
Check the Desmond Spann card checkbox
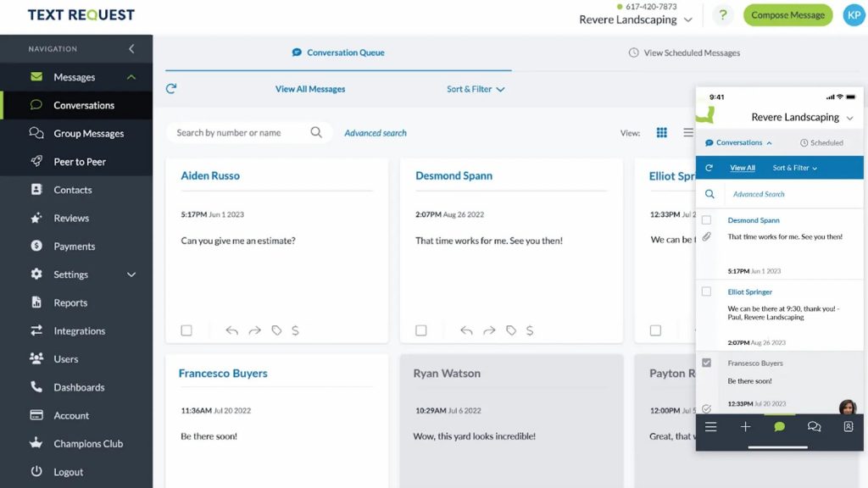tap(421, 330)
